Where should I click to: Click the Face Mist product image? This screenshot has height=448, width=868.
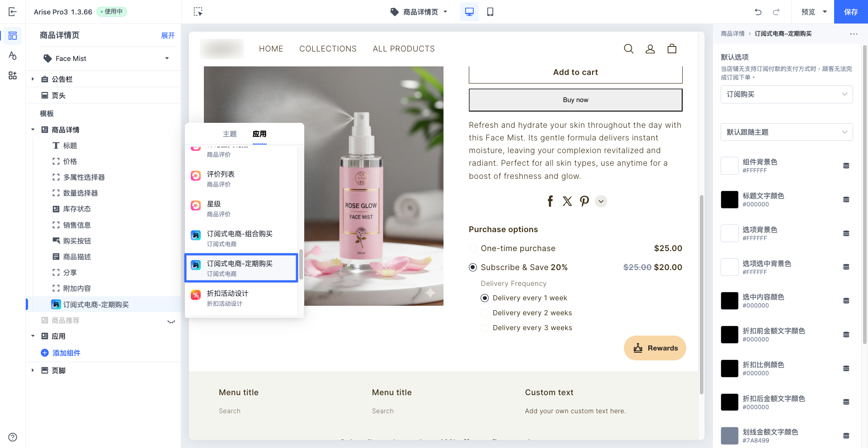pyautogui.click(x=324, y=186)
